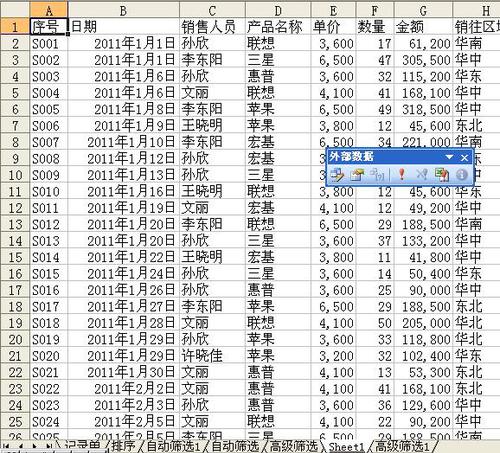Screen dimensions: 500x453
Task: Click unit price 3,200 in row S020
Action: 333,356
